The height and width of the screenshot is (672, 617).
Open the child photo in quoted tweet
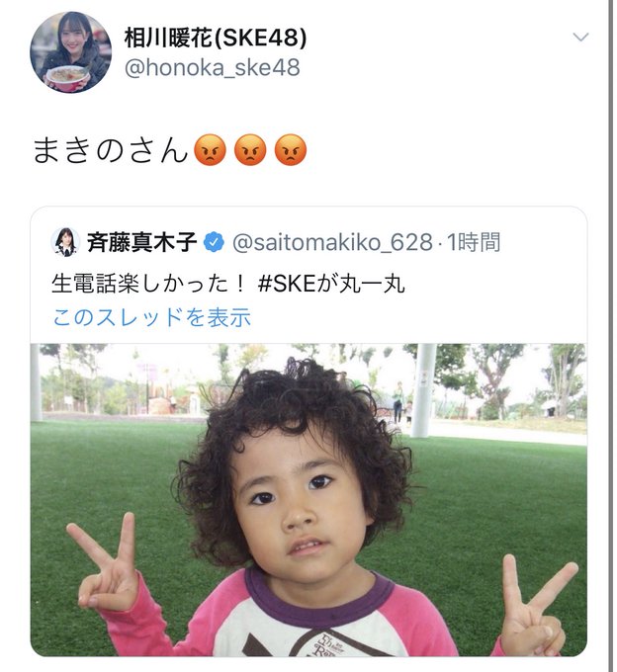[x=308, y=500]
